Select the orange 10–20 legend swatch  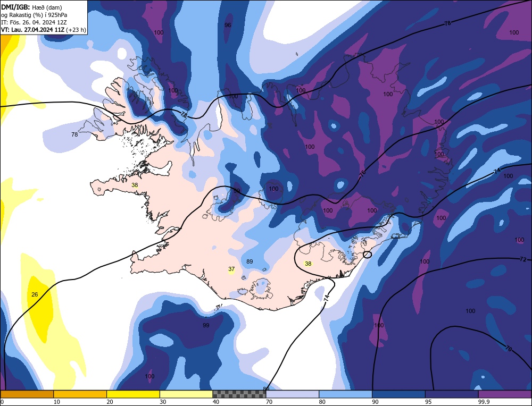tap(80, 394)
